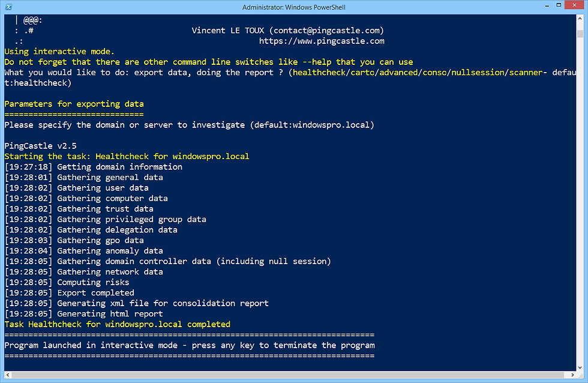Maximize the PowerShell window
This screenshot has height=383, width=588.
[x=559, y=5]
